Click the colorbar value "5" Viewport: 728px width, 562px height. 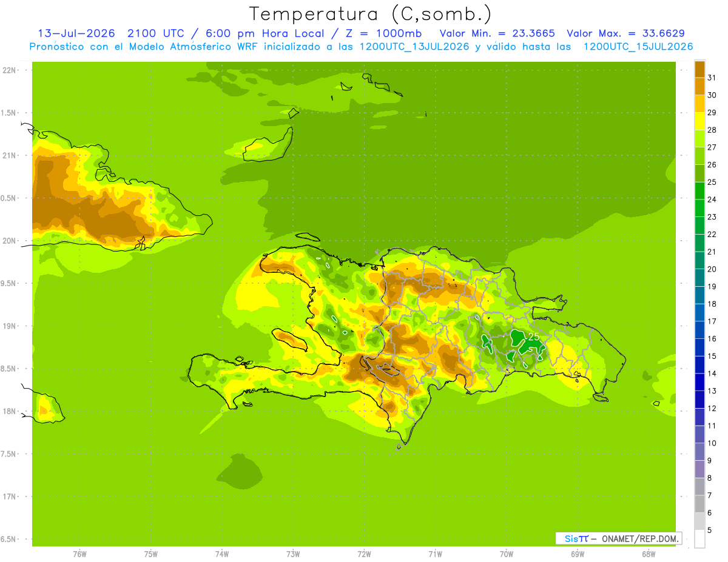point(710,530)
